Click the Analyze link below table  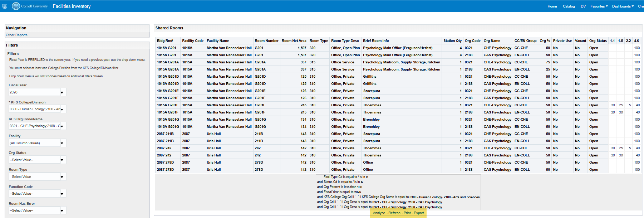(x=379, y=213)
